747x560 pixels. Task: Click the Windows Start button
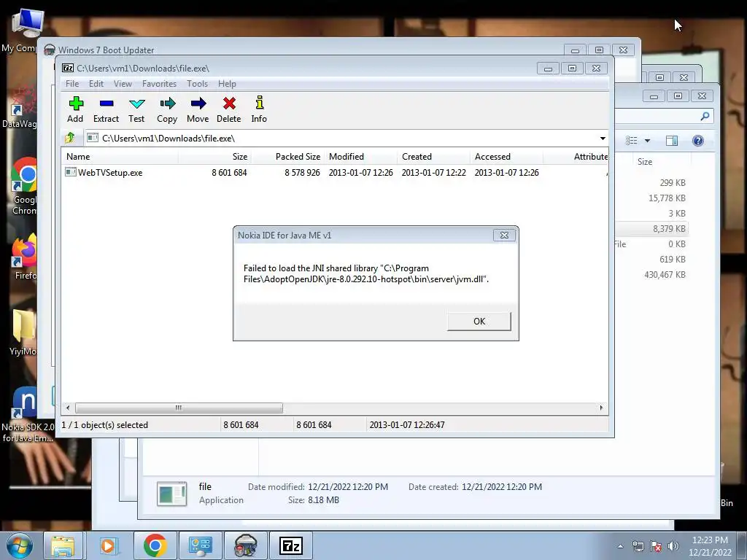click(x=20, y=545)
